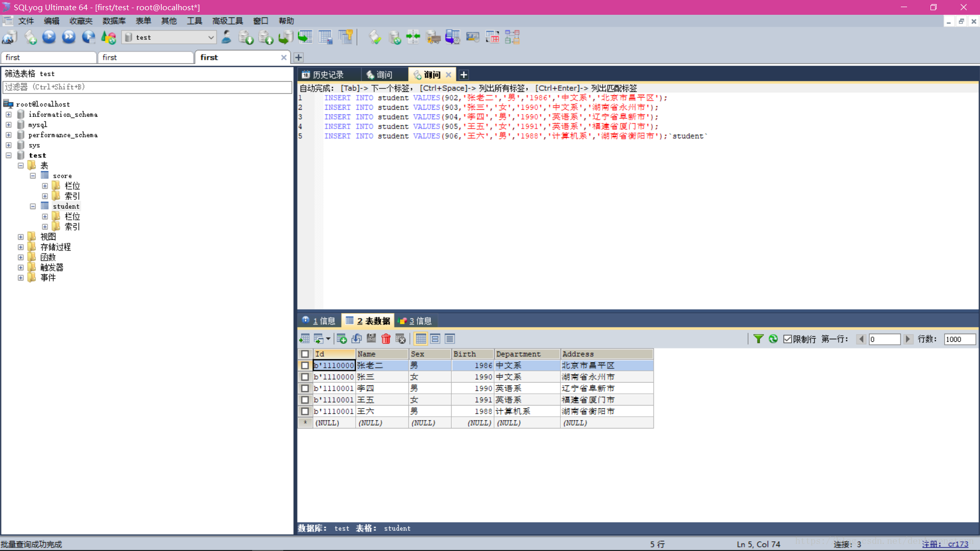Expand the mysql database node

(9, 125)
